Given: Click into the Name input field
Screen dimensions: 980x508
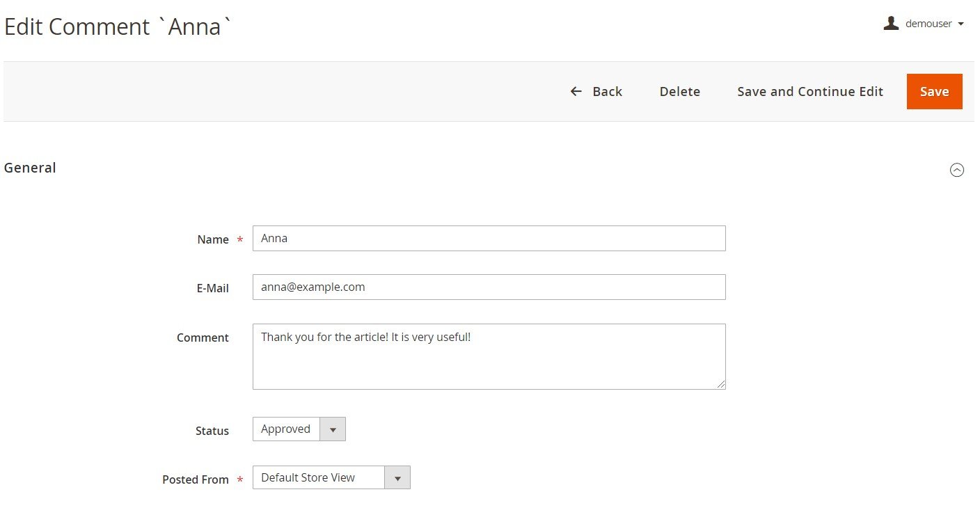Looking at the screenshot, I should coord(489,238).
